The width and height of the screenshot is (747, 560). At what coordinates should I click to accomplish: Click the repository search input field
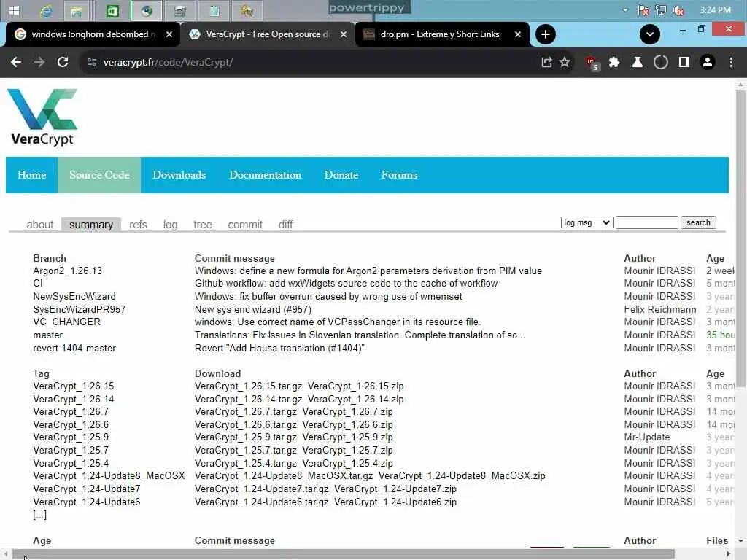click(646, 222)
